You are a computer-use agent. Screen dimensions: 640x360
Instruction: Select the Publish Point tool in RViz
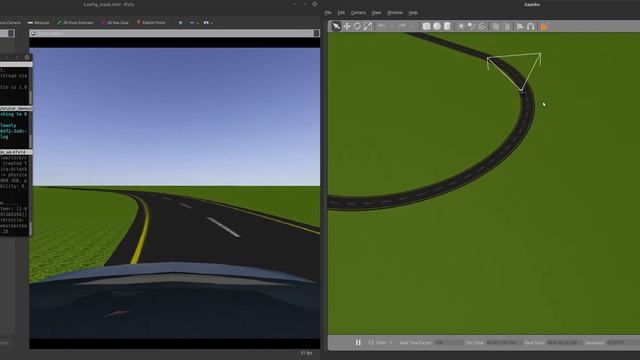(151, 22)
